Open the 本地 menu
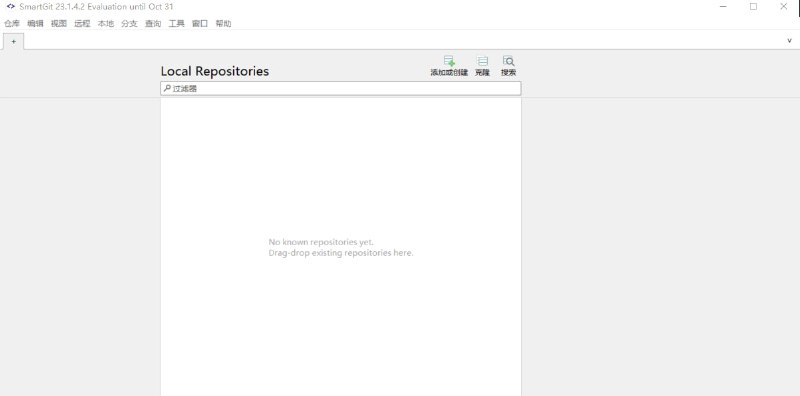Viewport: 800px width, 396px height. [106, 23]
